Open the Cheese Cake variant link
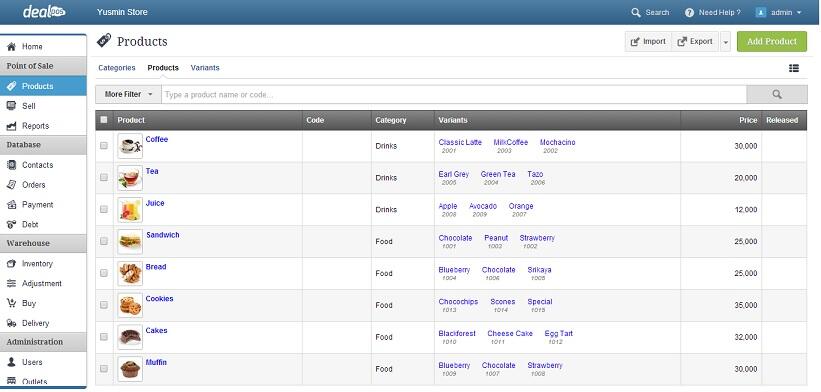 (x=509, y=333)
